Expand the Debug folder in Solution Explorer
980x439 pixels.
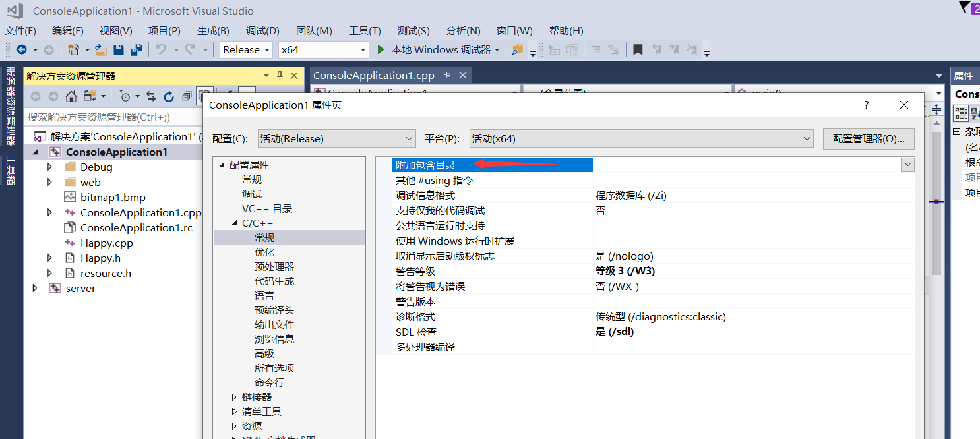(49, 167)
